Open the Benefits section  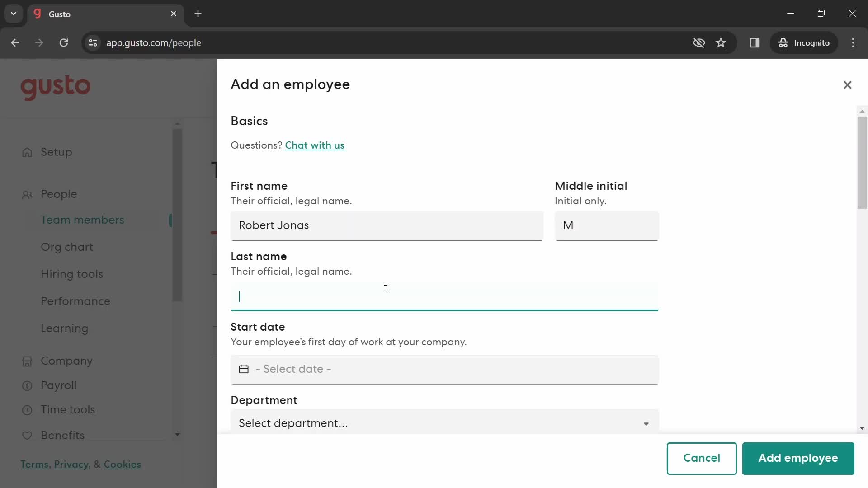pyautogui.click(x=62, y=436)
